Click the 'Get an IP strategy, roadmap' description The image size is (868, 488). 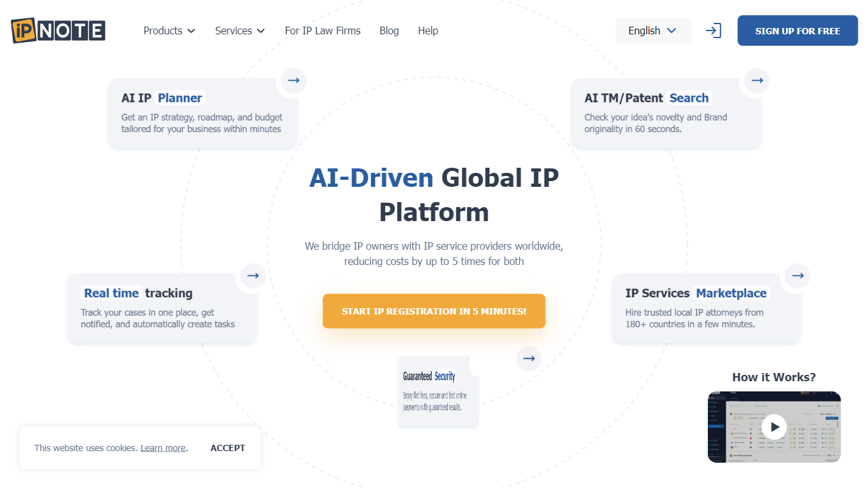pyautogui.click(x=202, y=123)
